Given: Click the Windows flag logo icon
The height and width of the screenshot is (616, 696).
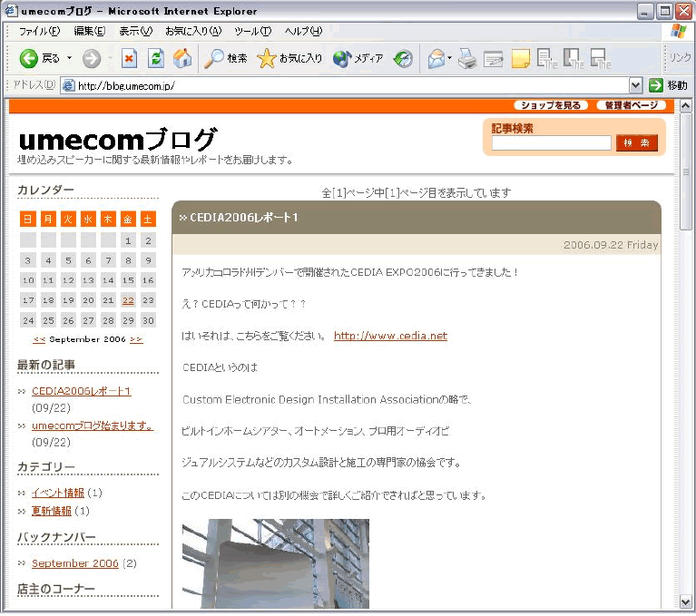Looking at the screenshot, I should pos(678,32).
